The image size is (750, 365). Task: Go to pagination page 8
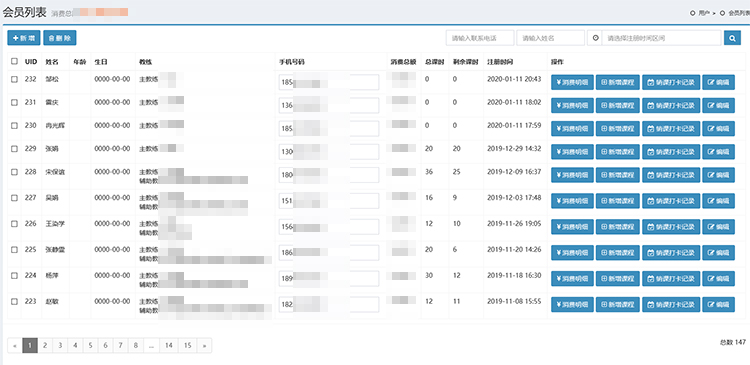[136, 345]
